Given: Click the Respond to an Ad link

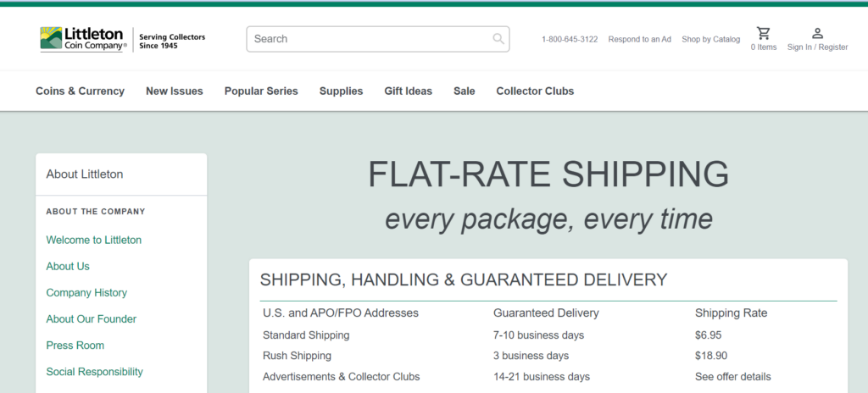Looking at the screenshot, I should 640,39.
